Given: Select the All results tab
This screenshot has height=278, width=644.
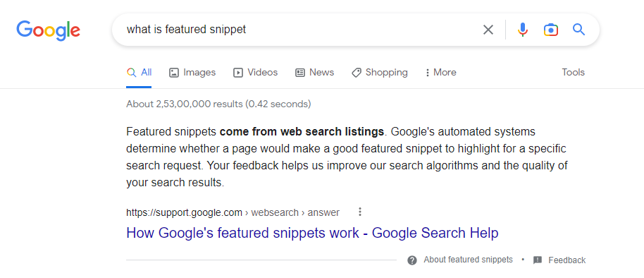Looking at the screenshot, I should [140, 73].
